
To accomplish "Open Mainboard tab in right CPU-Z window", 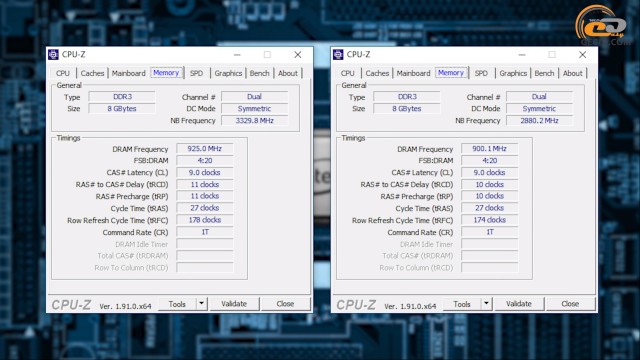I will [413, 73].
